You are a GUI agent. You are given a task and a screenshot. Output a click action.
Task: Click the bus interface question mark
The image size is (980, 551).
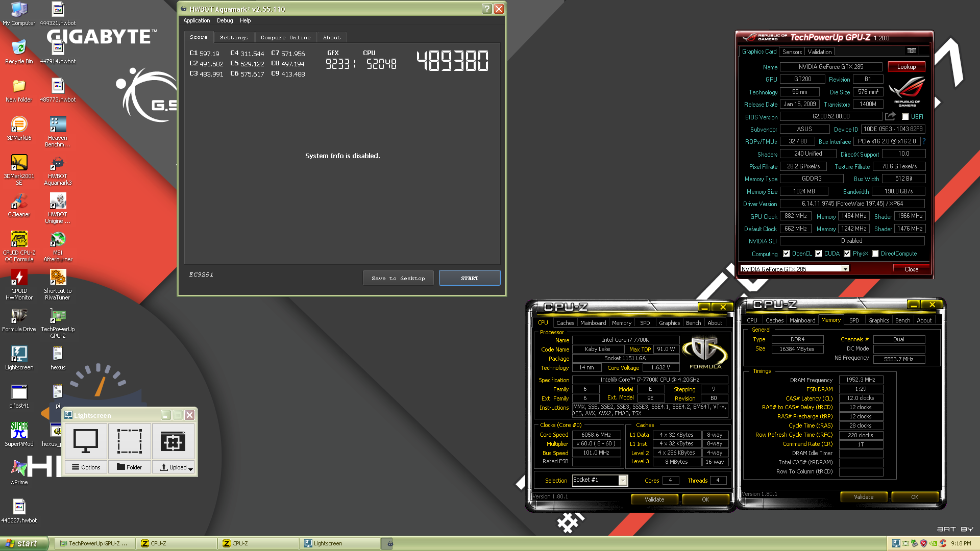point(924,141)
